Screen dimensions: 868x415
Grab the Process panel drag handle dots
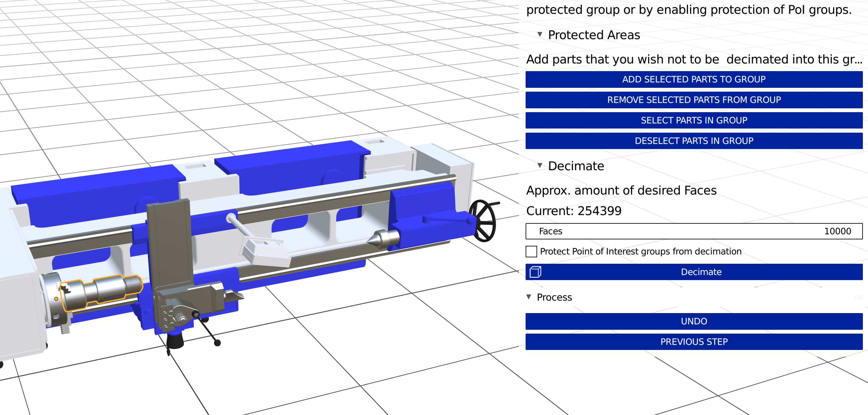click(858, 297)
